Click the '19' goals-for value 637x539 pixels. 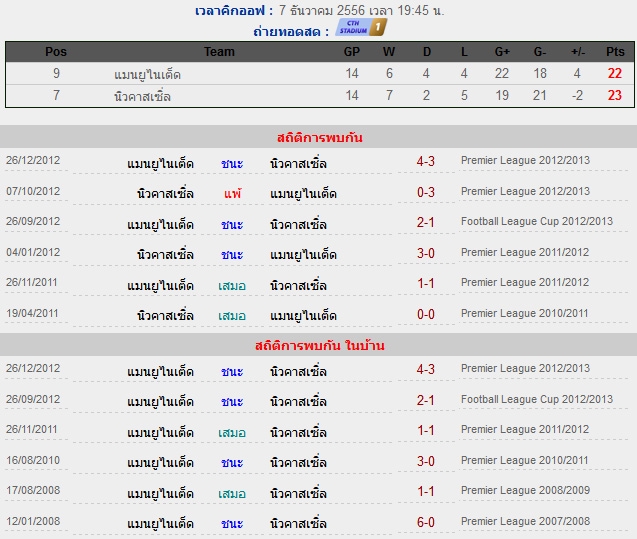click(x=502, y=95)
